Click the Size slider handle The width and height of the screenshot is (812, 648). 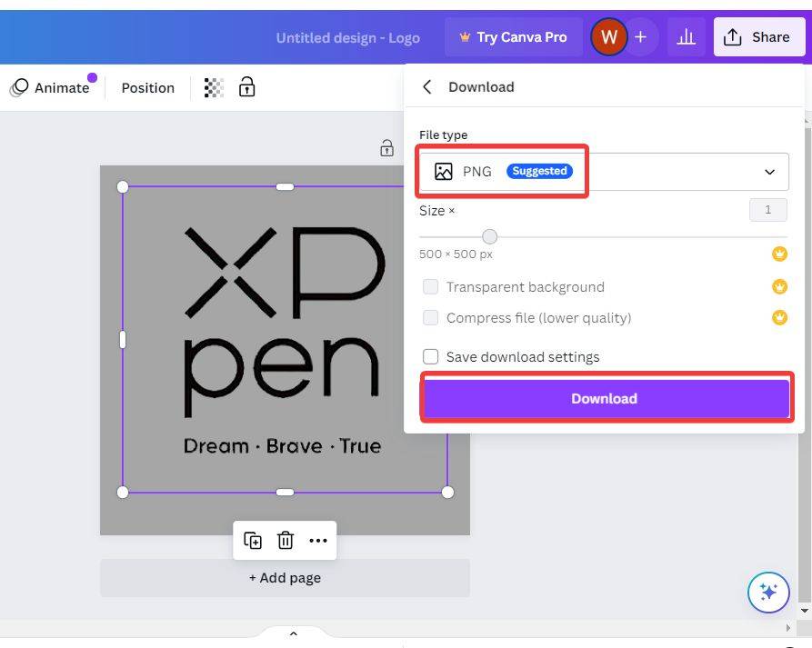tap(489, 237)
